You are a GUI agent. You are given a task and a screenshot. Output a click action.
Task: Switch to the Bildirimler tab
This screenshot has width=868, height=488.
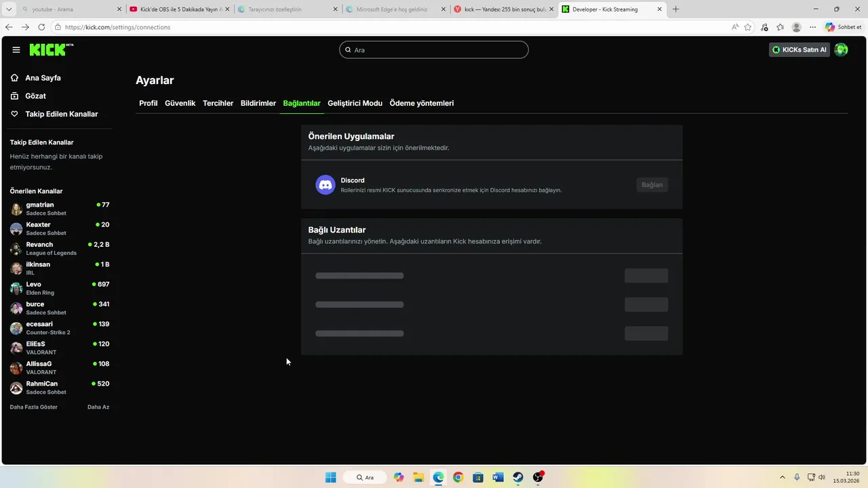[x=258, y=103]
